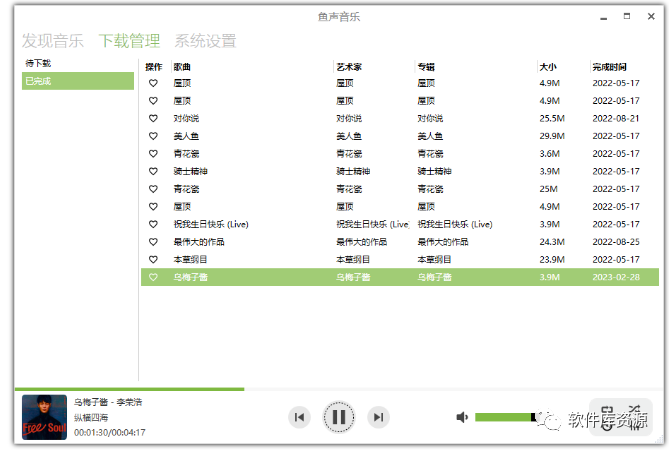Select song title 对你说 in the list
Viewport: 669px width, 450px height.
point(186,118)
